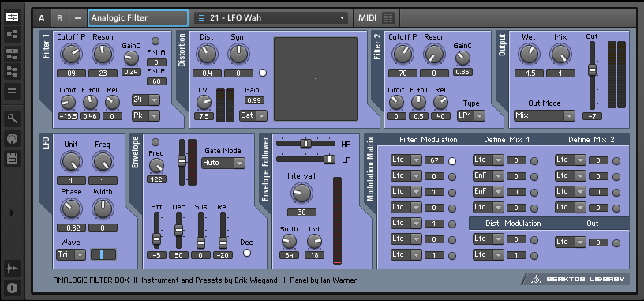
Task: Open the wrench settings icon
Action: coord(12,119)
